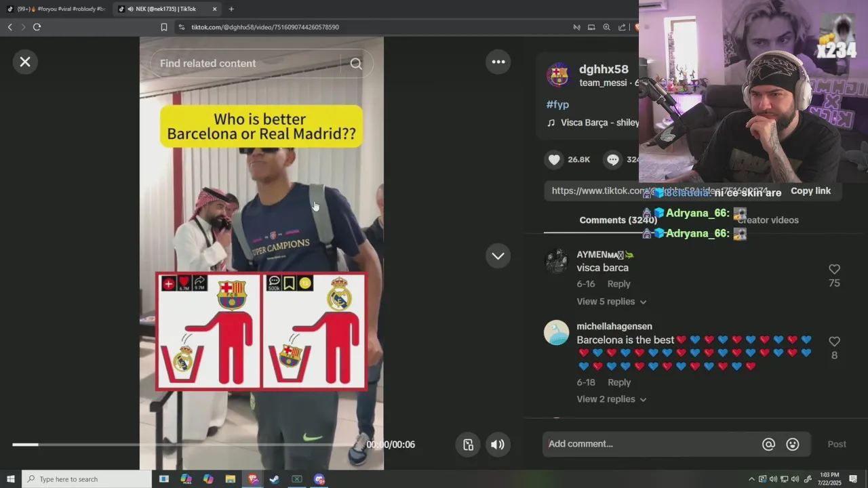Screen dimensions: 868x488
Task: Like the video with the heart icon
Action: (x=555, y=159)
